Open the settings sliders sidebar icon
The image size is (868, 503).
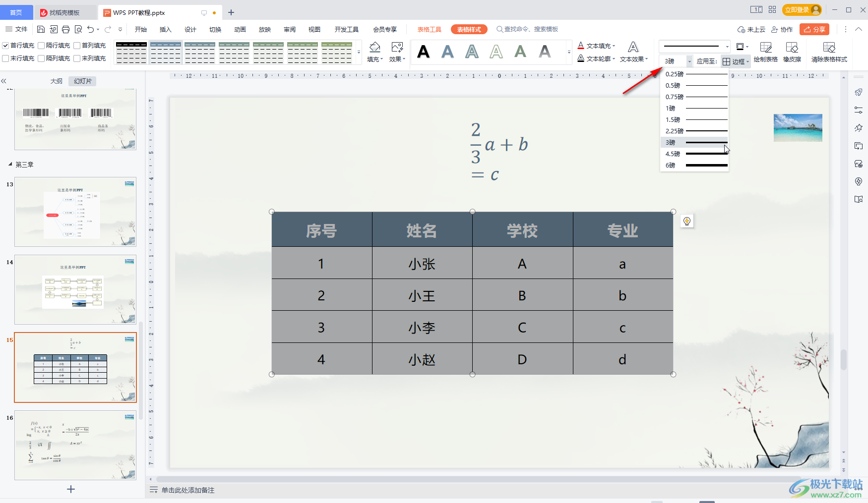tap(859, 110)
